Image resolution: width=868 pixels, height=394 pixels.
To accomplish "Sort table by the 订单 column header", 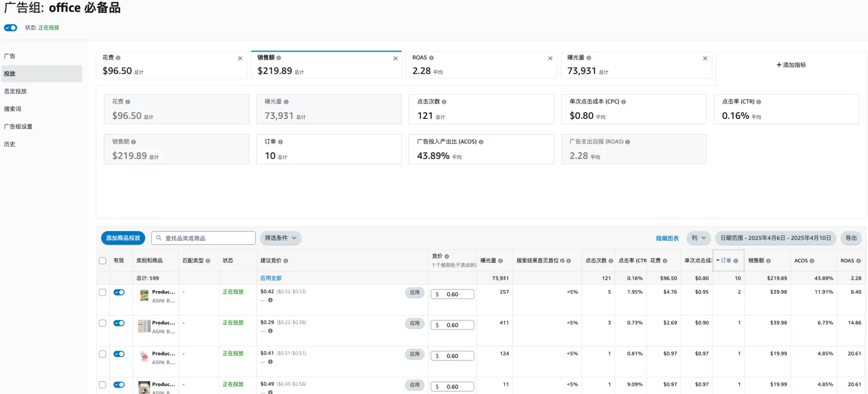I will [726, 261].
